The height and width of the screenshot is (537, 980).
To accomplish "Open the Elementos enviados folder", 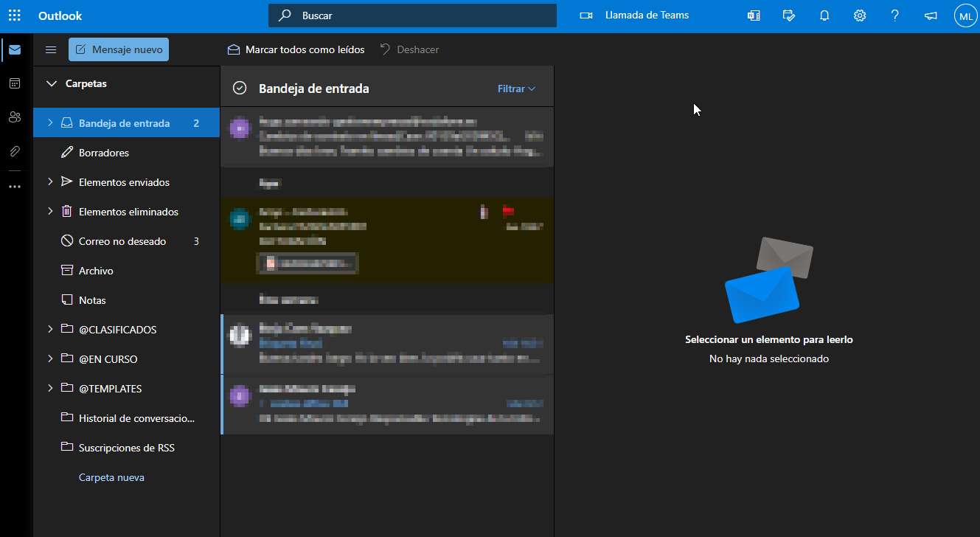I will [126, 182].
